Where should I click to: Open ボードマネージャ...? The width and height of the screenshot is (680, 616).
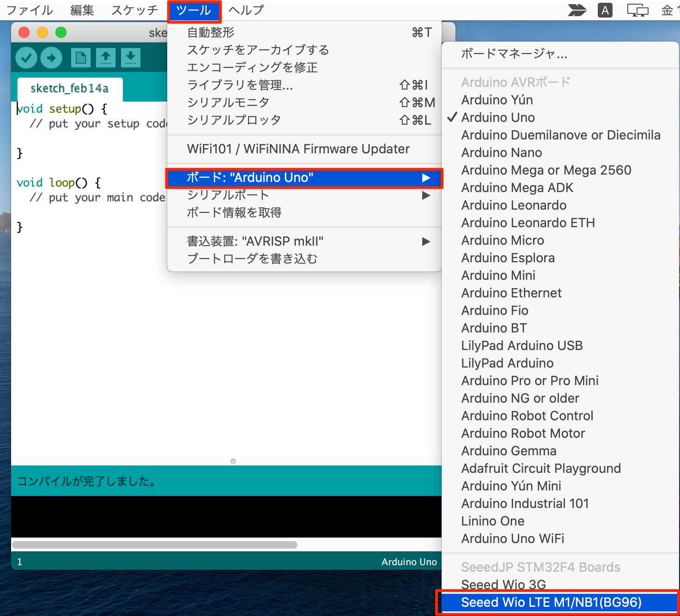(x=560, y=54)
